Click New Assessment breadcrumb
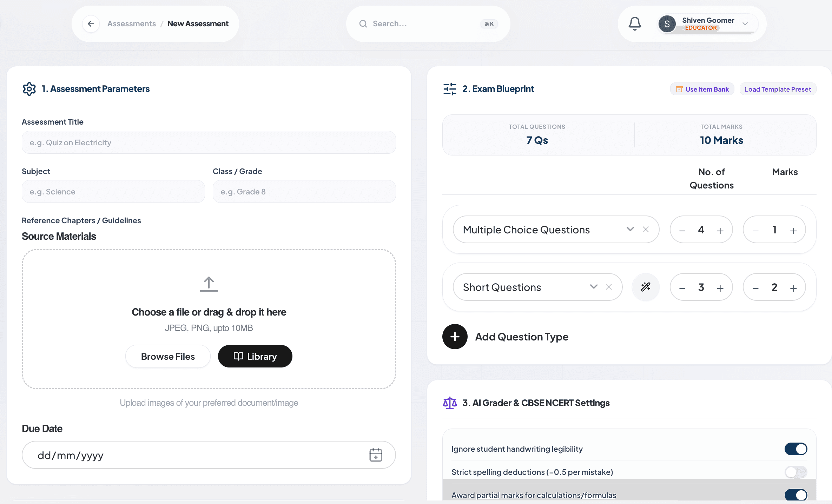This screenshot has width=832, height=504. (x=198, y=24)
